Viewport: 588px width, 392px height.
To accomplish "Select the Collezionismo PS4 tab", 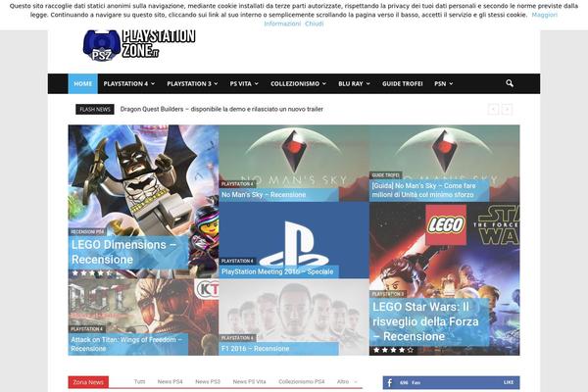I will 302,381.
